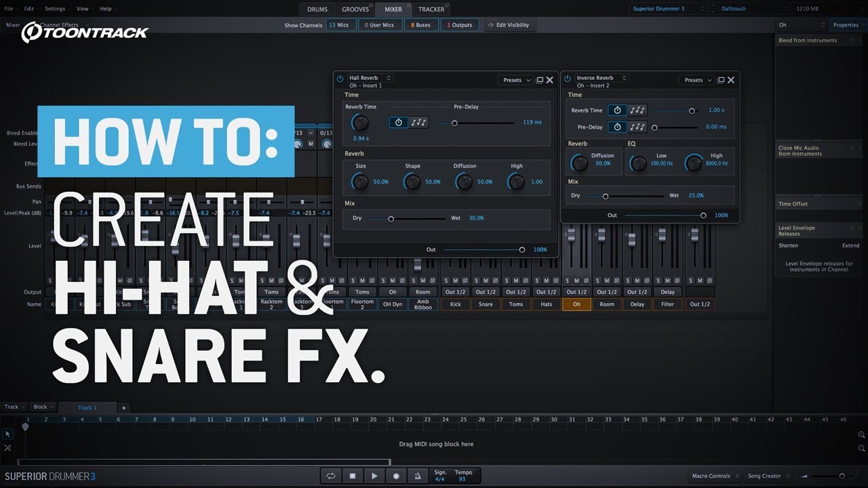The width and height of the screenshot is (868, 488).
Task: Change Inverse Reverb effect type selector
Action: click(x=601, y=78)
